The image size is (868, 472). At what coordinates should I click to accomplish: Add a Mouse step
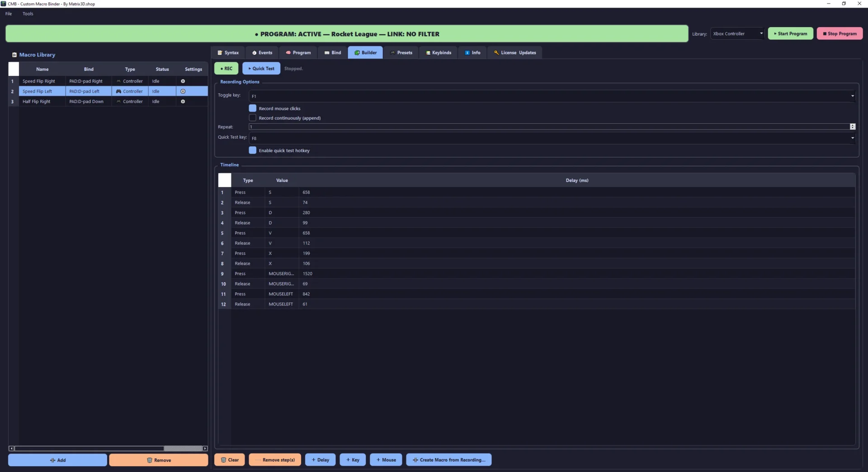(386, 460)
